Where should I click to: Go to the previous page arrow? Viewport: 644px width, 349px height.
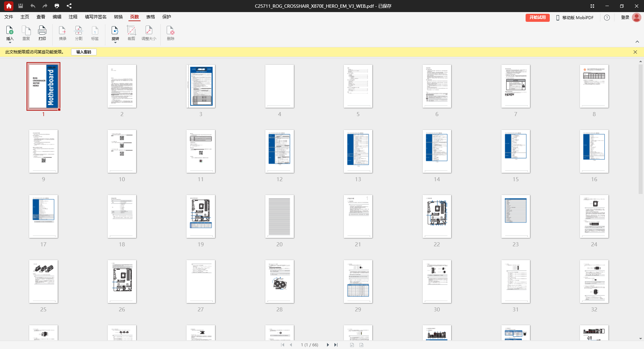pos(291,345)
